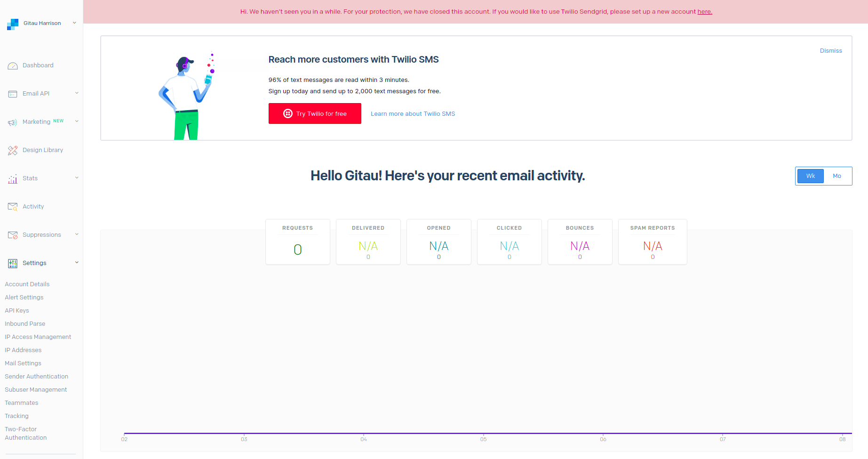Select the Bounces stat card
This screenshot has height=459, width=868.
[580, 242]
